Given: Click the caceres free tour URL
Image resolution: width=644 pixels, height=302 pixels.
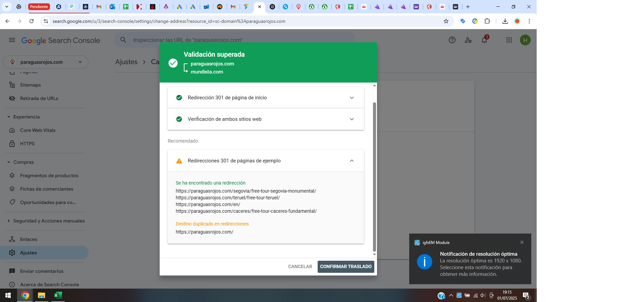Looking at the screenshot, I should (246, 211).
